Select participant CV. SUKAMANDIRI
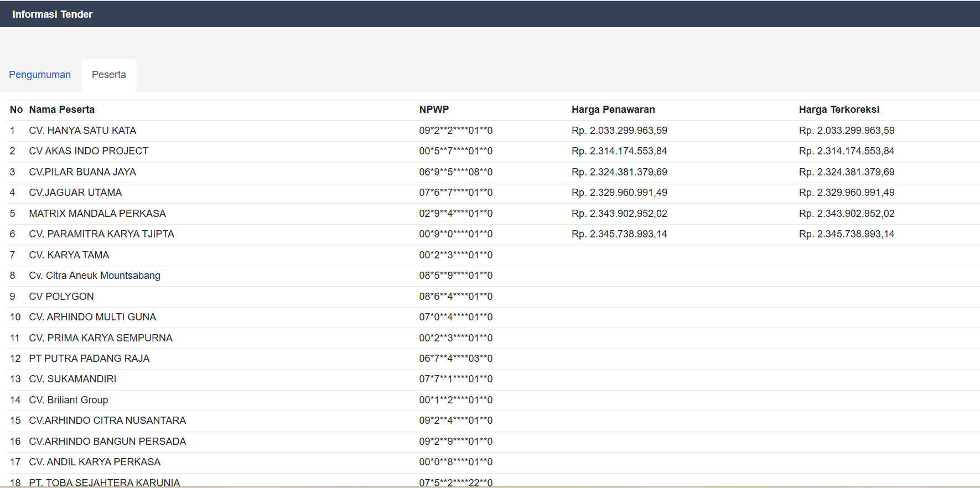Screen dimensions: 980x488 coord(72,379)
